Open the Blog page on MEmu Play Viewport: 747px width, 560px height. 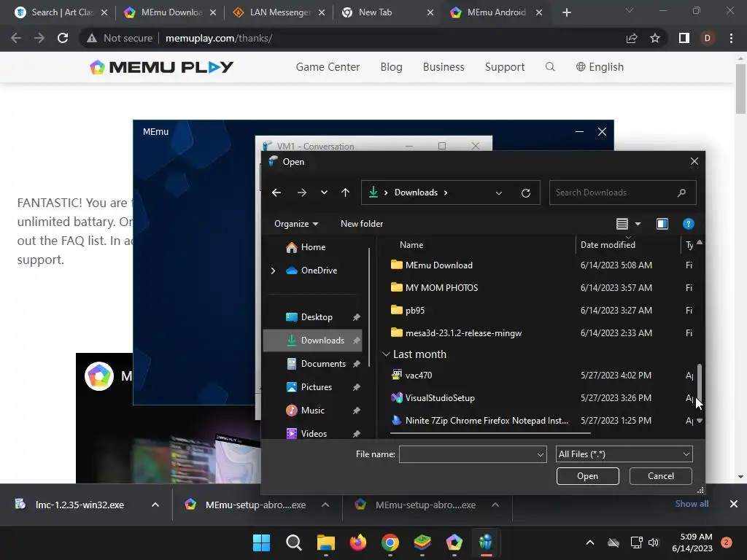click(x=391, y=67)
